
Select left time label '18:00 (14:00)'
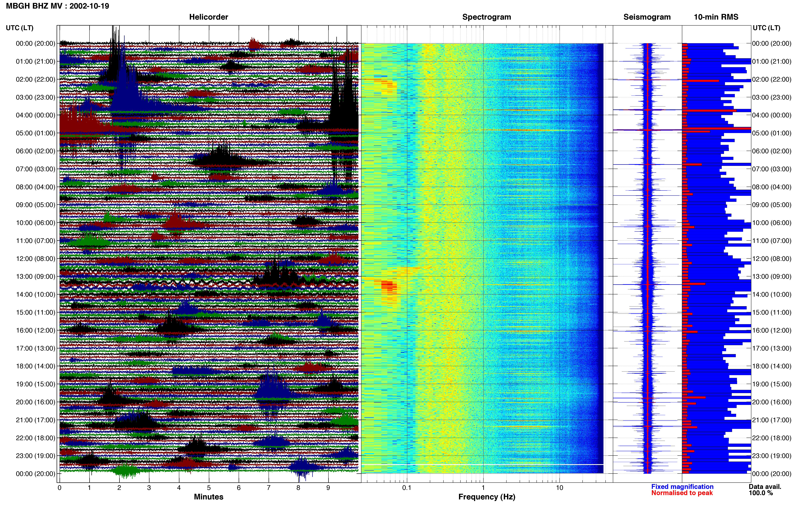point(36,366)
